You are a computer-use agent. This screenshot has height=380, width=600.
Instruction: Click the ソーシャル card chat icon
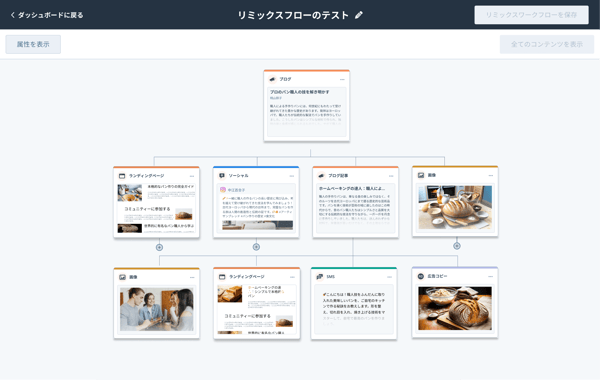[222, 176]
